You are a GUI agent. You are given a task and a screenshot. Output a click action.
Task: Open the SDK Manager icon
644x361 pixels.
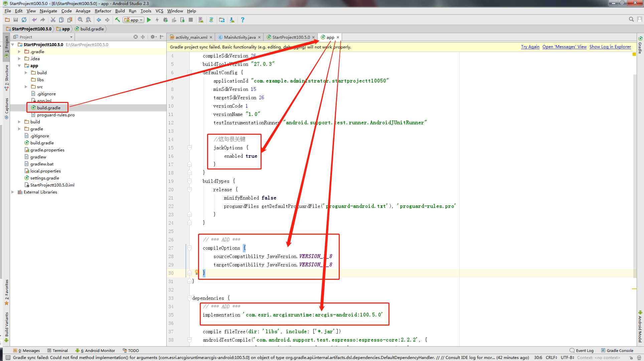[x=232, y=20]
